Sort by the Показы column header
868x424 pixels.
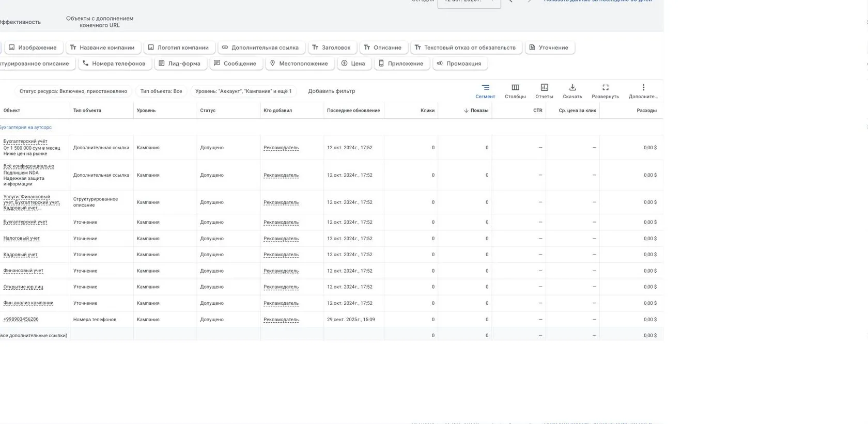click(x=476, y=111)
